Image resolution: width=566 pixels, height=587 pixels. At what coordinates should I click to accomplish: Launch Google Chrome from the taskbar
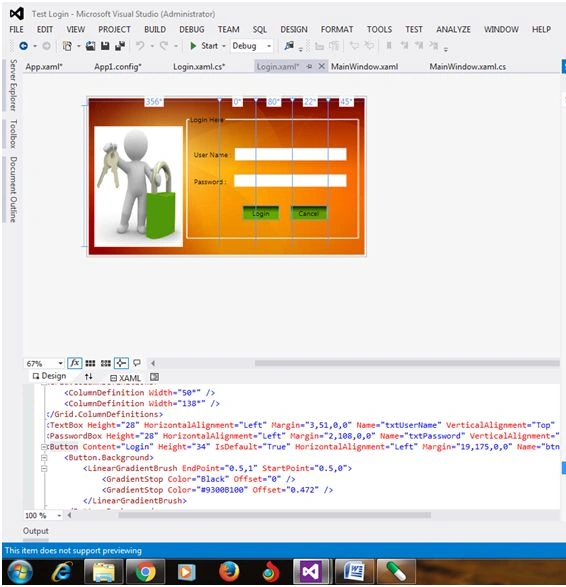point(145,572)
